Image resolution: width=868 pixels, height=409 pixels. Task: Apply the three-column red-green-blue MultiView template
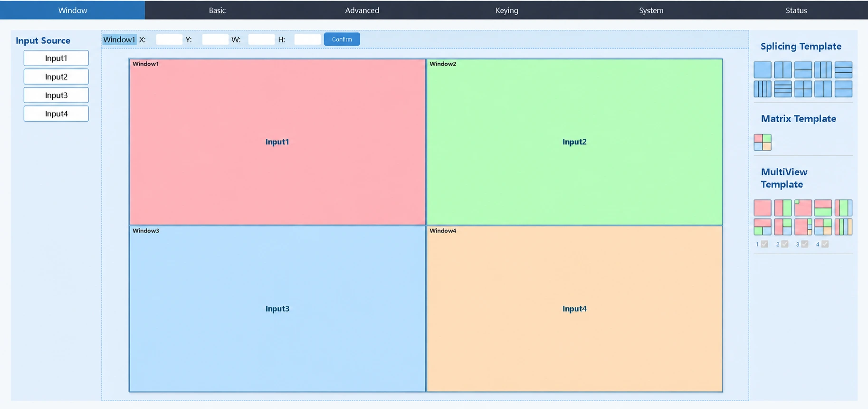click(x=843, y=208)
